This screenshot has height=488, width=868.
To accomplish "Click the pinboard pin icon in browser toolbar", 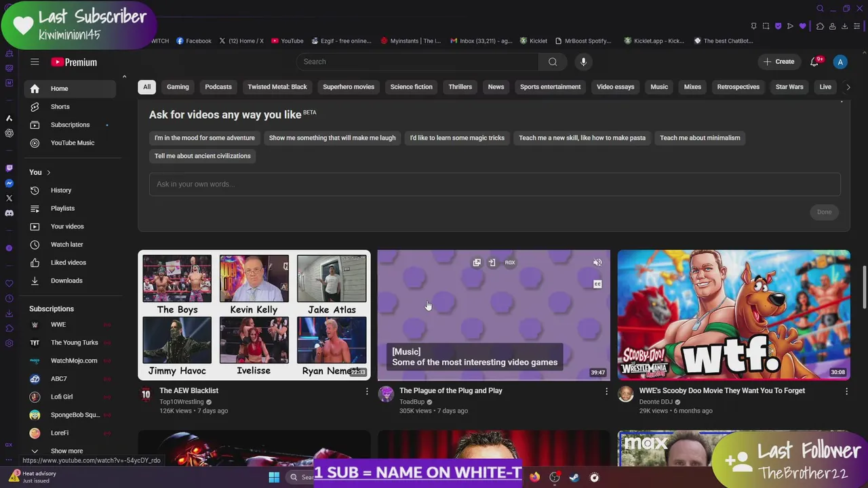I will tap(753, 26).
